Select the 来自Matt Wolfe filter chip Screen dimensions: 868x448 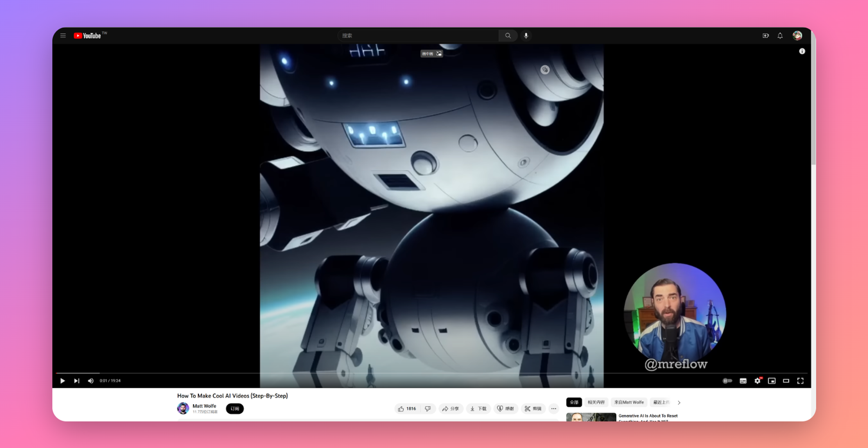click(629, 402)
